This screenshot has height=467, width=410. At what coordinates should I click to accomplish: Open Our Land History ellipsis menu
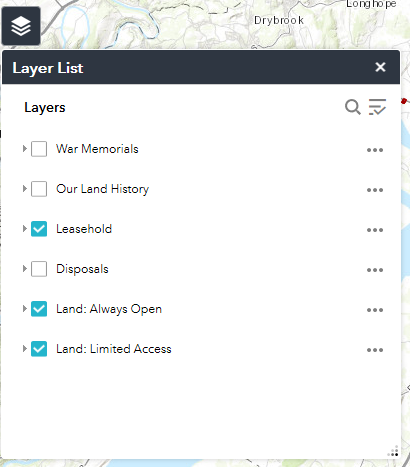pos(375,190)
